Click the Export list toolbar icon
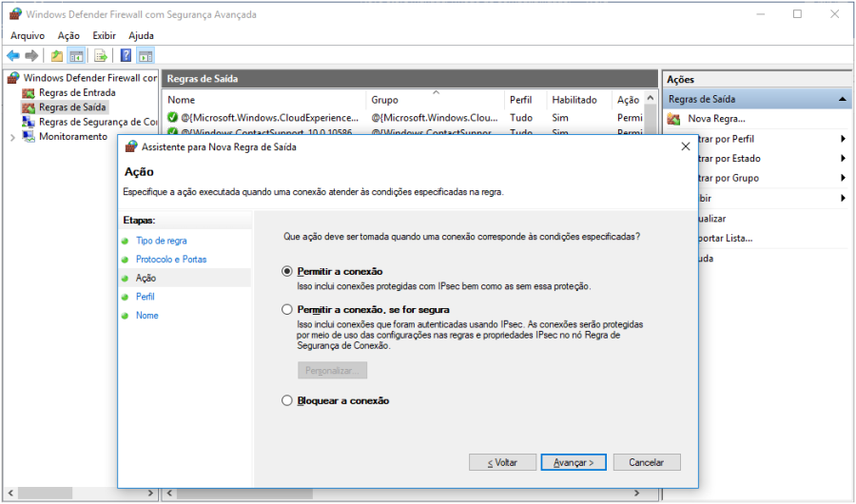Image resolution: width=856 pixels, height=504 pixels. point(100,56)
